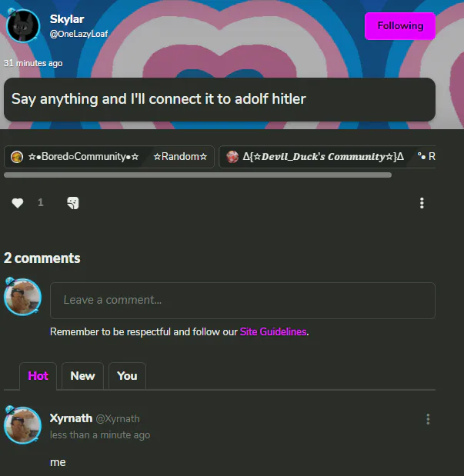Image resolution: width=464 pixels, height=476 pixels.
Task: Open the ☆Random☆ channel tag
Action: click(x=180, y=157)
